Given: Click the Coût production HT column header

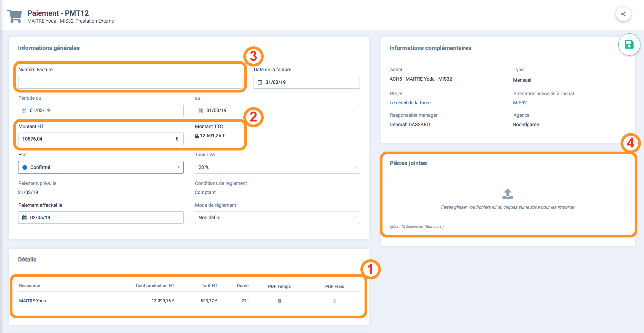Looking at the screenshot, I should click(x=155, y=286).
